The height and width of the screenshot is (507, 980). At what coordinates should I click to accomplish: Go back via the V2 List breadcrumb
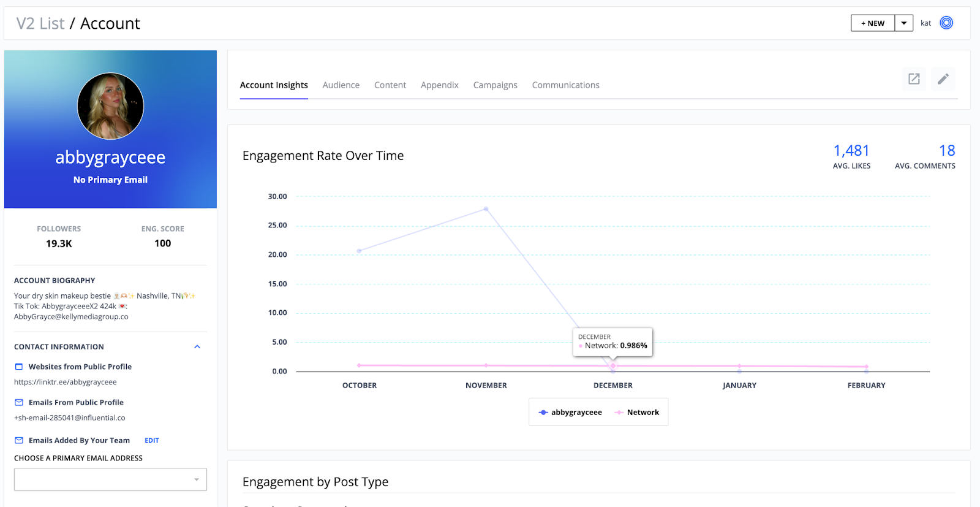(x=40, y=23)
